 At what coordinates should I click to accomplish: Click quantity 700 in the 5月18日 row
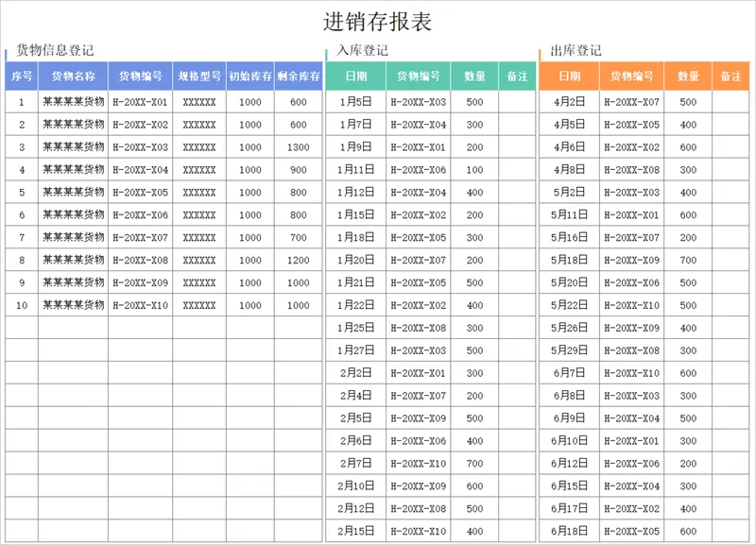click(688, 260)
